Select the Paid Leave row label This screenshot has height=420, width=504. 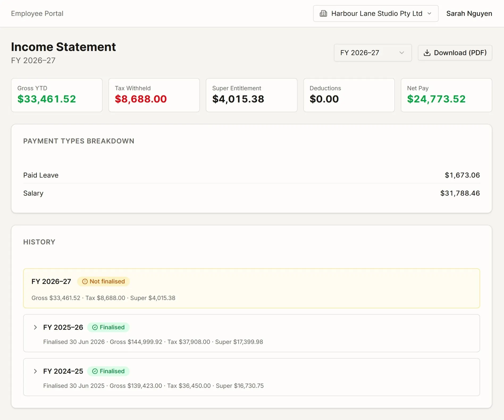coord(41,175)
